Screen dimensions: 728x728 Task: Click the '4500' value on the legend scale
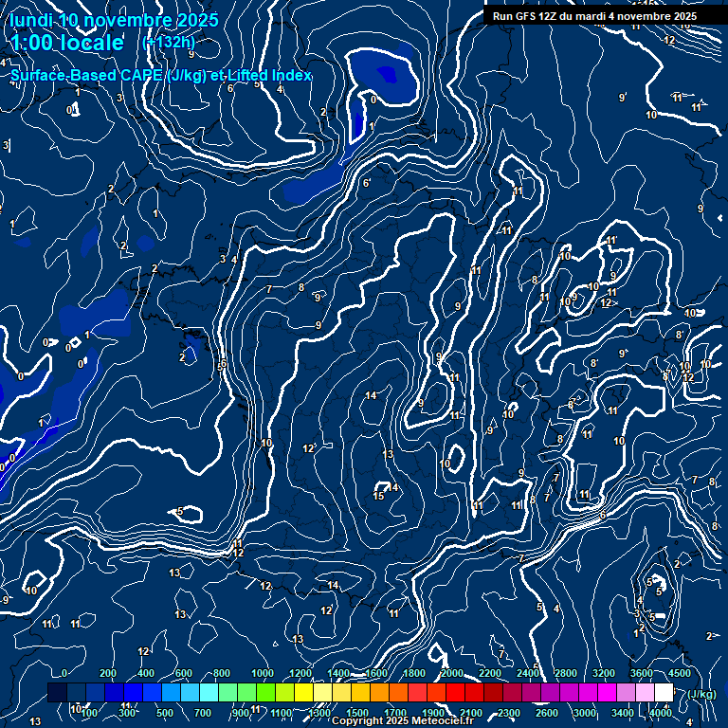pos(679,673)
